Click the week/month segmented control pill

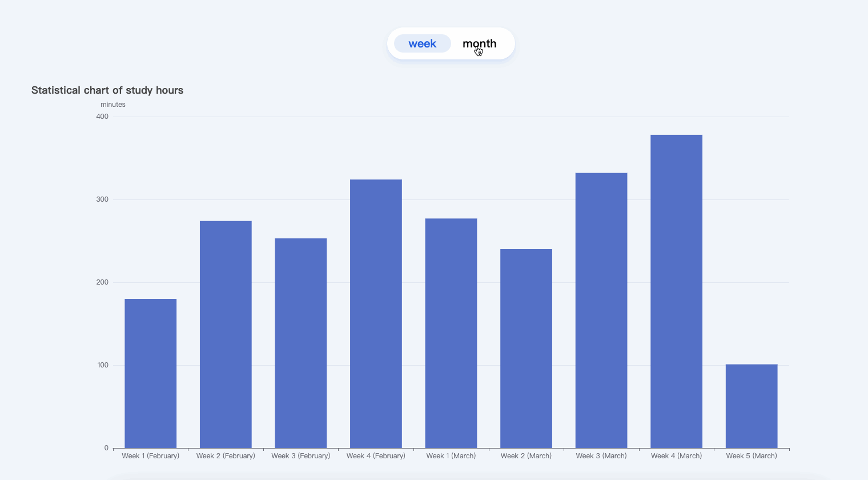point(451,43)
